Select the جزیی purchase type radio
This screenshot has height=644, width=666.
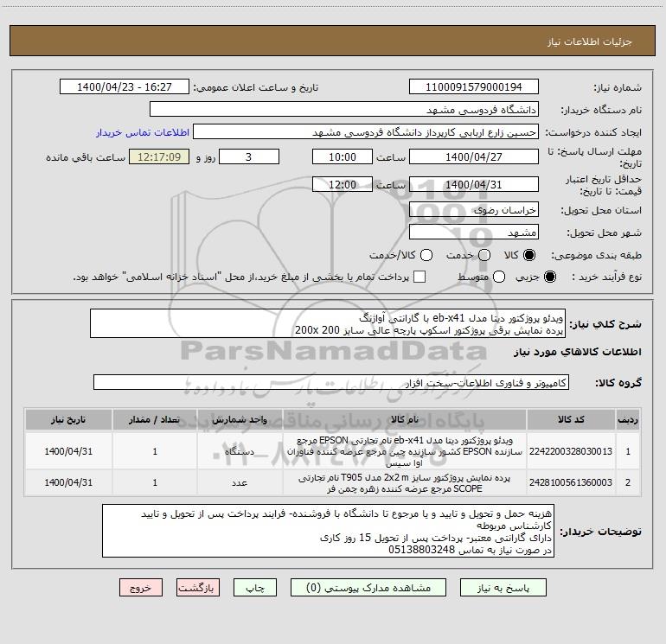[x=549, y=277]
